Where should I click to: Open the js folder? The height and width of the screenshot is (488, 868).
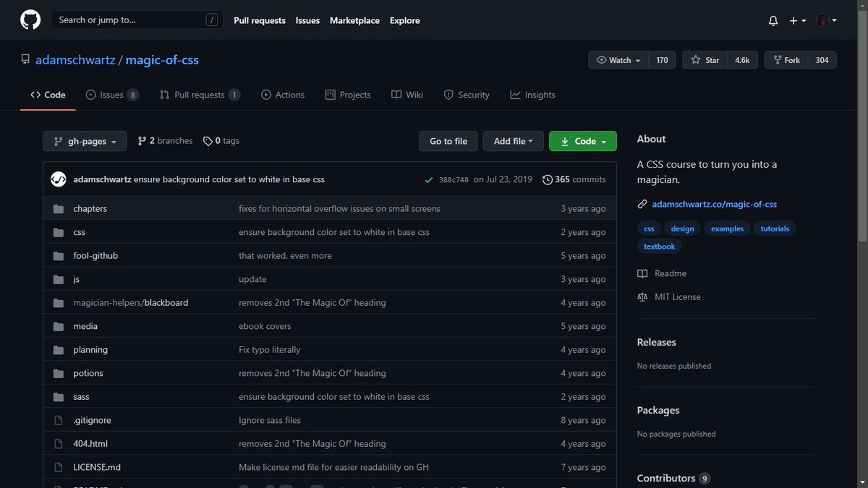[x=76, y=279]
